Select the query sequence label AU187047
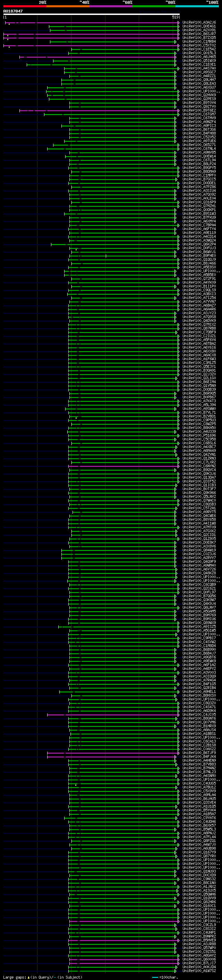This screenshot has width=222, height=980. [13, 11]
